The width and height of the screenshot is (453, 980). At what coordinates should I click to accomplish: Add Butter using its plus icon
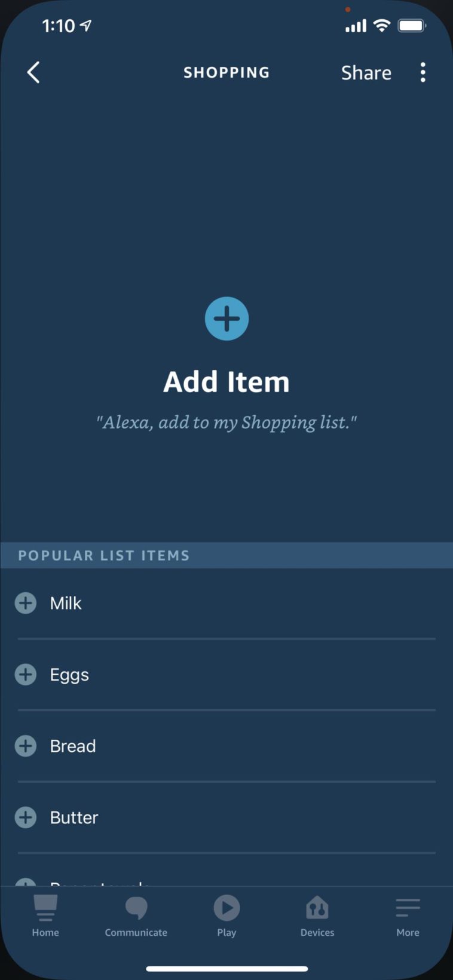(x=26, y=817)
